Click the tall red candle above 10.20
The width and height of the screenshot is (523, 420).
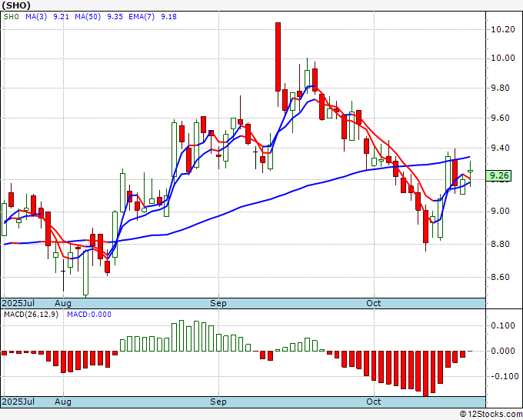[278, 57]
